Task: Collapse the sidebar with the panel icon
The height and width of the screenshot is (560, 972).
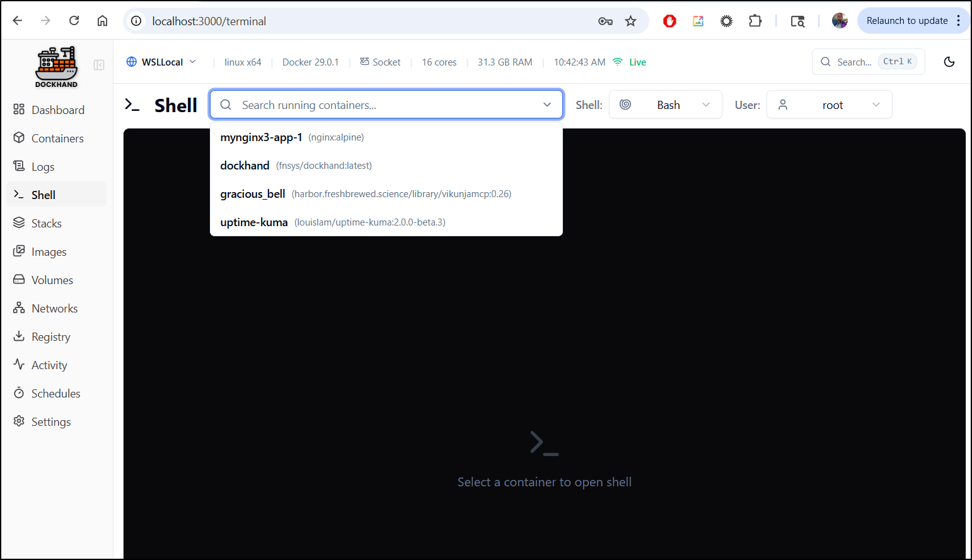Action: pos(99,65)
